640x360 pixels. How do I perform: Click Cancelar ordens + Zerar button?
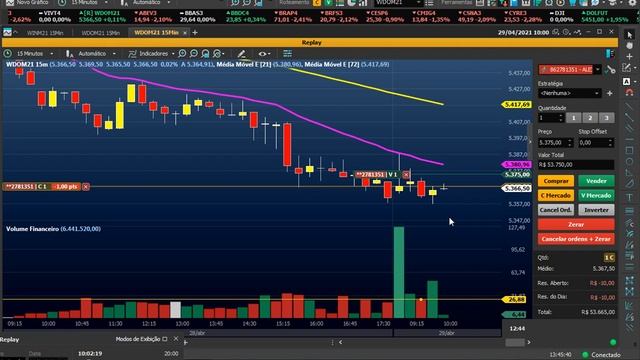click(x=576, y=239)
